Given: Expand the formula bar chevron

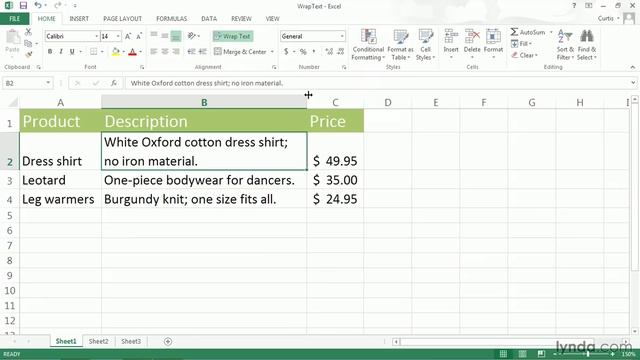Looking at the screenshot, I should pyautogui.click(x=633, y=83).
